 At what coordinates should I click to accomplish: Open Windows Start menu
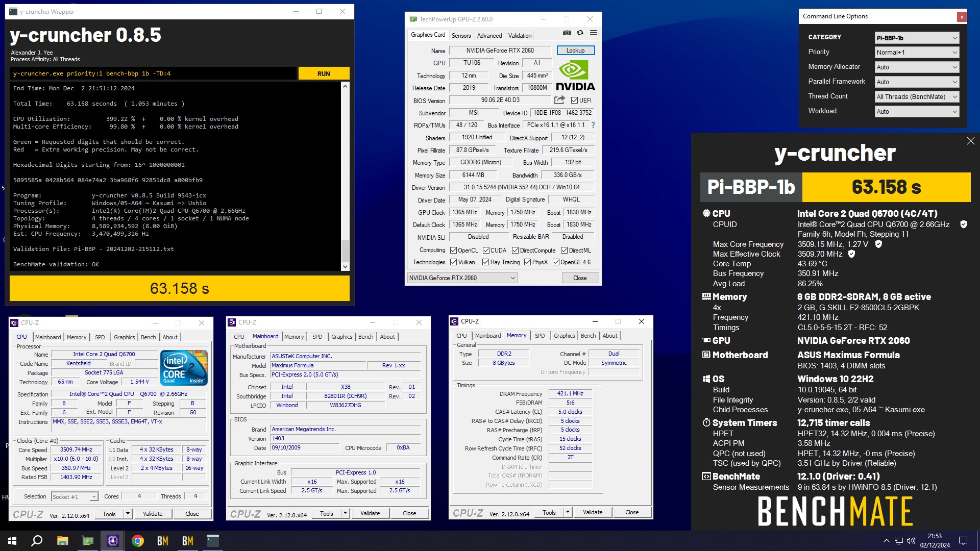point(12,541)
